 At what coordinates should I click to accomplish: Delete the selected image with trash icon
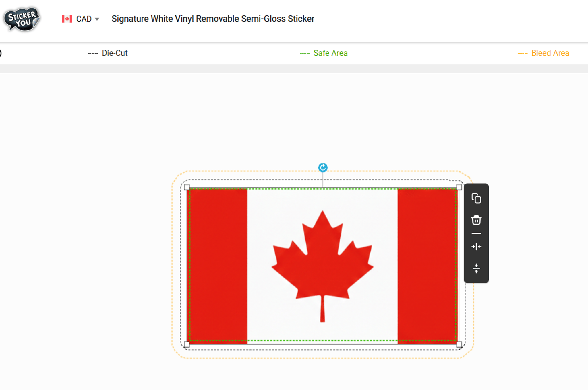[x=476, y=220]
